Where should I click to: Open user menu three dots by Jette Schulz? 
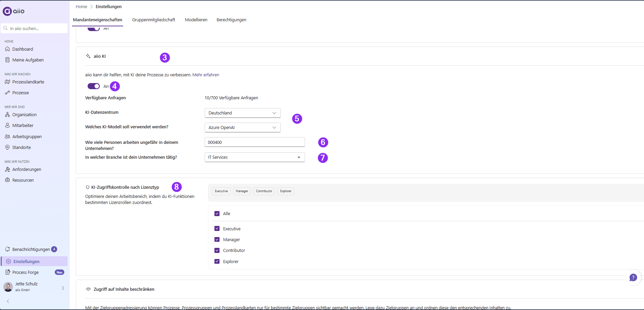tap(63, 288)
